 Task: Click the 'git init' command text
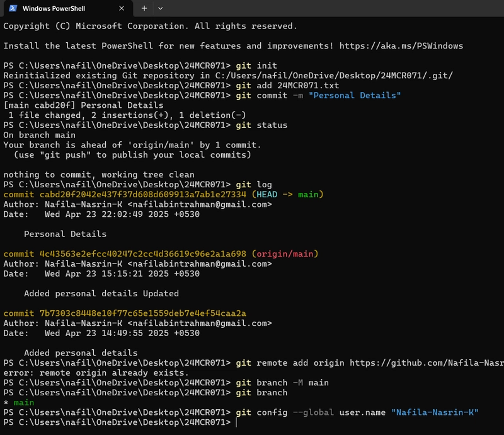coord(256,66)
